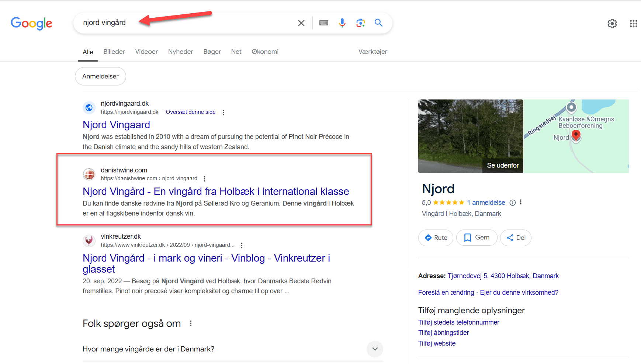
Task: Select the Alle tab
Action: [x=88, y=52]
